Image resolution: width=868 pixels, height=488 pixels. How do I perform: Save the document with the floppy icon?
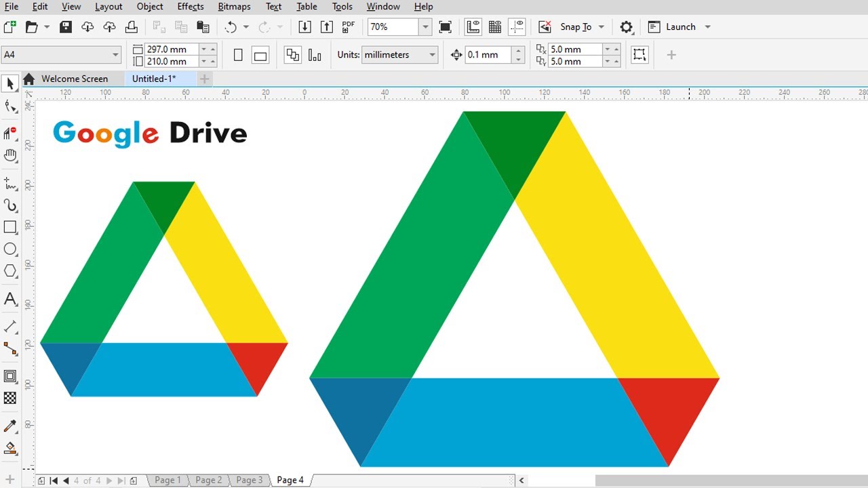click(x=66, y=27)
